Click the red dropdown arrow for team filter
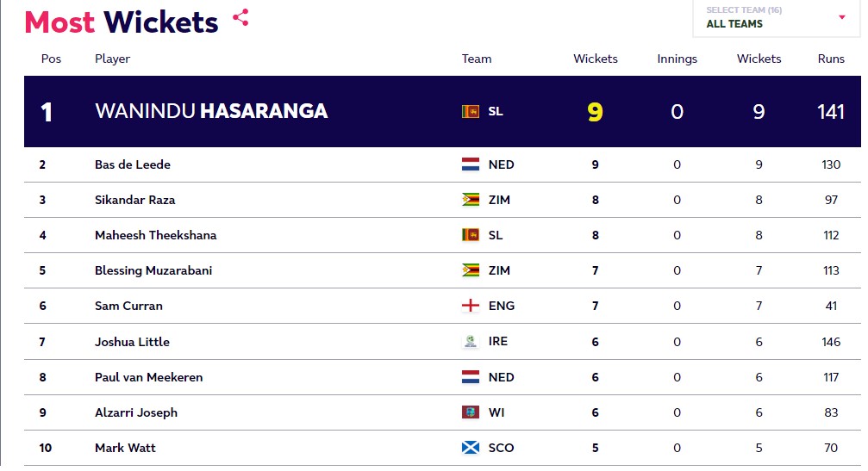 [842, 17]
